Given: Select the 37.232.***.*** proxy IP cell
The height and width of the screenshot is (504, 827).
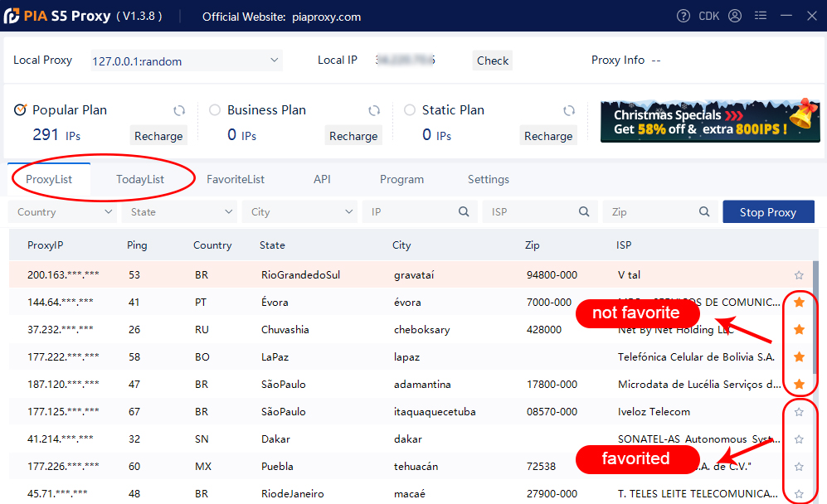Looking at the screenshot, I should [61, 329].
